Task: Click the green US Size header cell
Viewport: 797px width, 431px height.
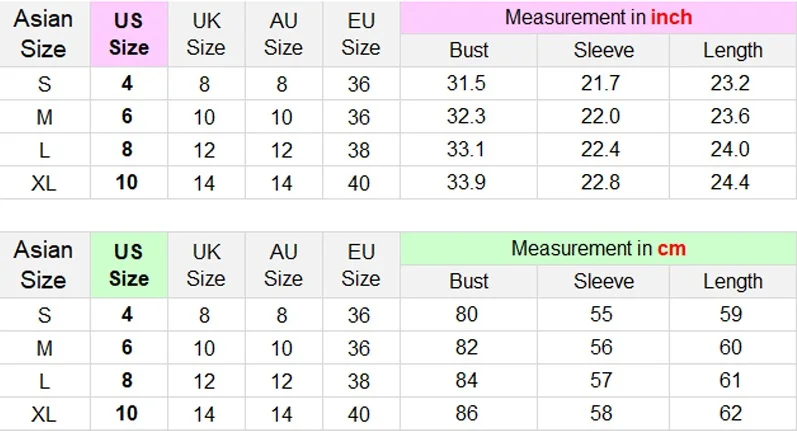Action: (128, 265)
